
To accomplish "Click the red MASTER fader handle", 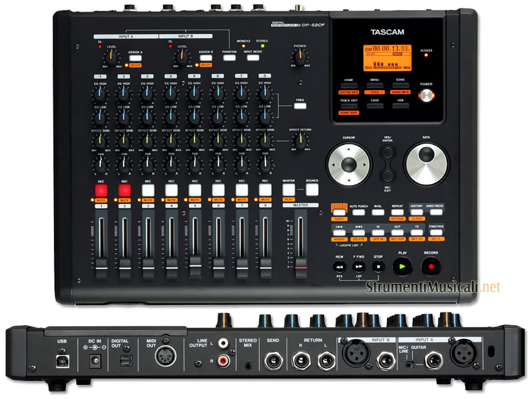I will (x=300, y=269).
